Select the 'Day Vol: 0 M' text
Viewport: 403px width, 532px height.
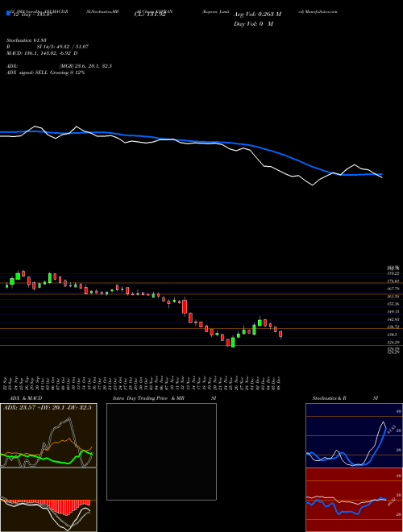(253, 24)
